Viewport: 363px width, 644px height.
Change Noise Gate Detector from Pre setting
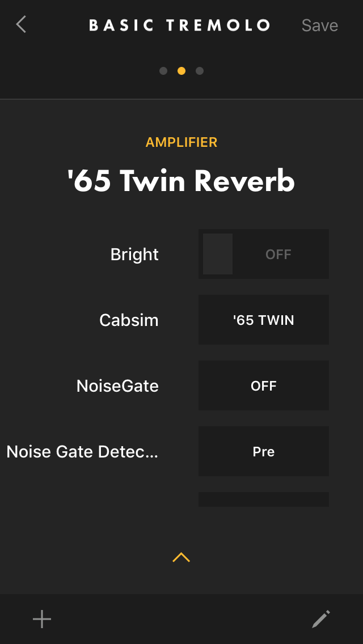(x=263, y=451)
